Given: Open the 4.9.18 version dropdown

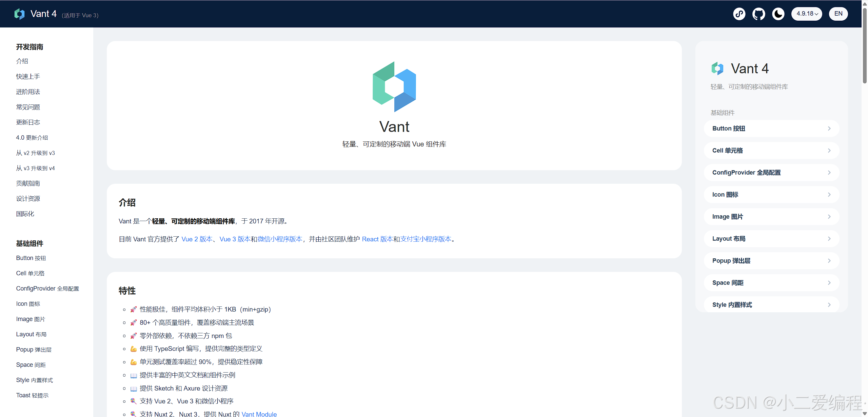Looking at the screenshot, I should click(x=807, y=14).
